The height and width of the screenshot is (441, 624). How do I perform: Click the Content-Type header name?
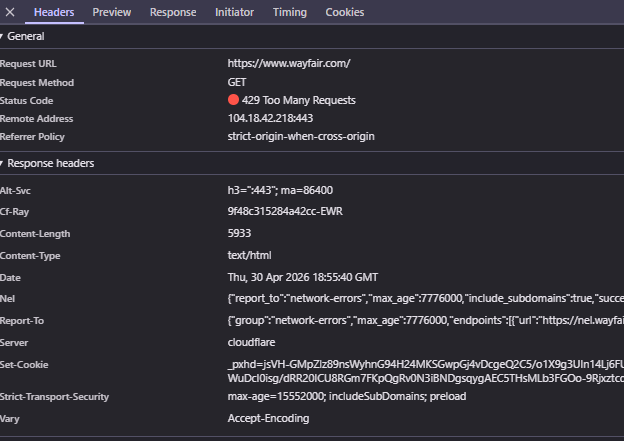click(x=30, y=256)
